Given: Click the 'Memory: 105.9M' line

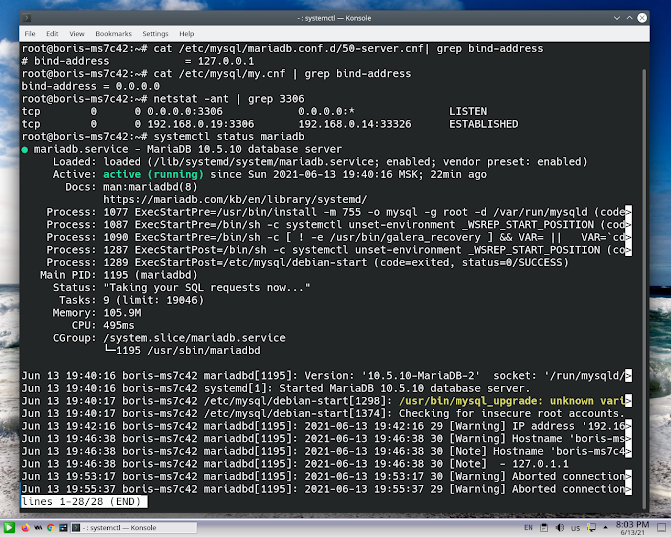Looking at the screenshot, I should (97, 313).
